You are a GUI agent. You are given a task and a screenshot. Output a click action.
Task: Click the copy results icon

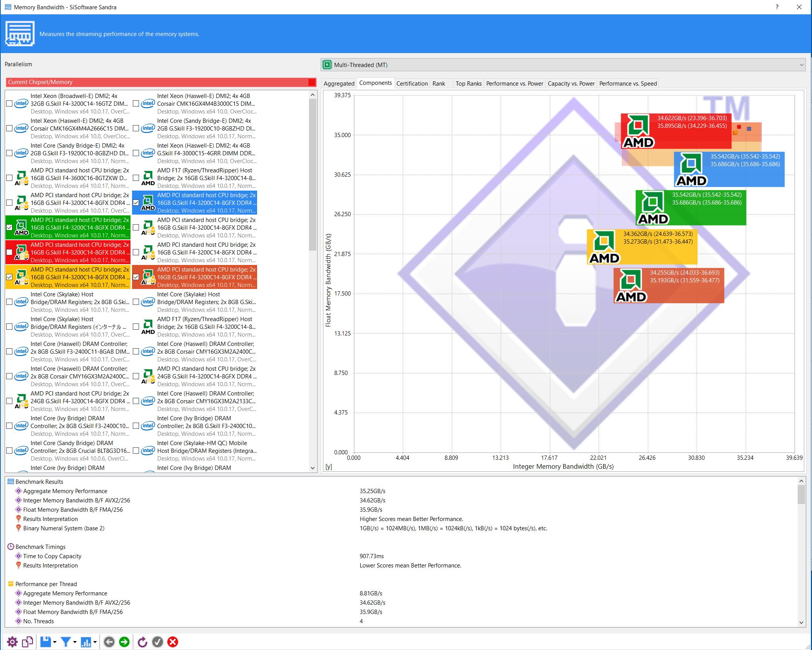click(x=27, y=642)
